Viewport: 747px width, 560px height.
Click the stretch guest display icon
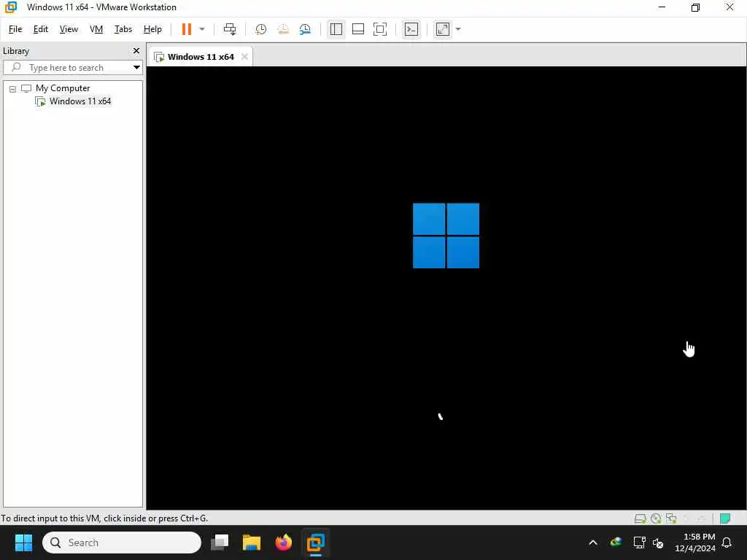[443, 29]
